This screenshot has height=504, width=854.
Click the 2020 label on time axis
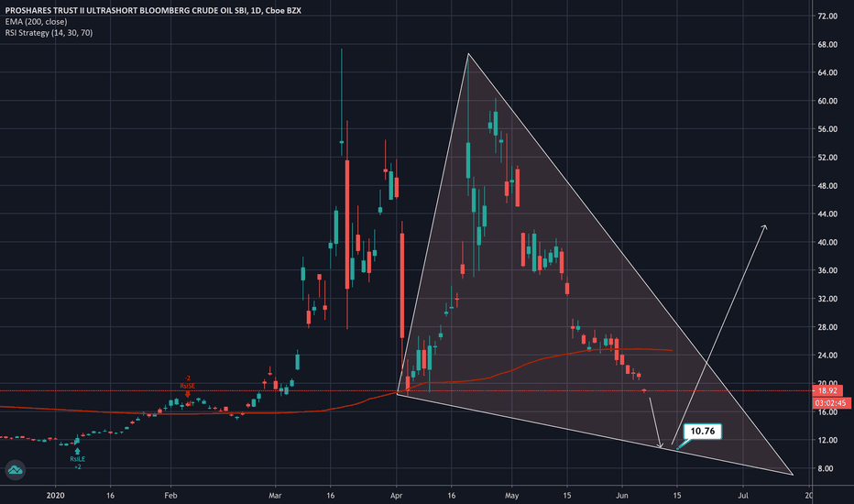pyautogui.click(x=55, y=495)
